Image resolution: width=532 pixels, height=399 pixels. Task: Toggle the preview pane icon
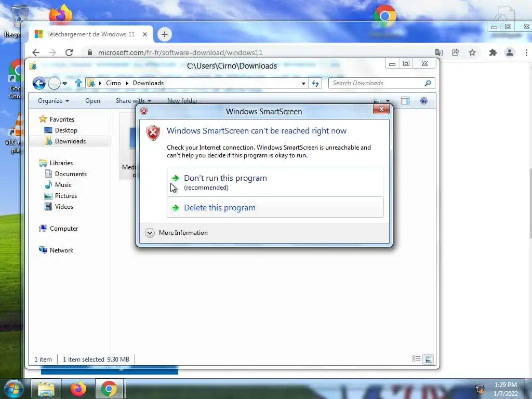(x=405, y=101)
